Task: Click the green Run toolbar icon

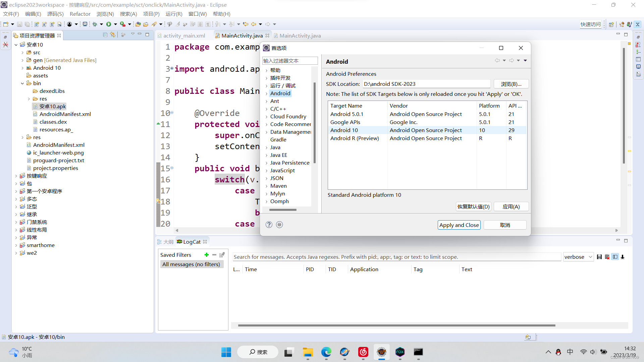Action: coord(109,24)
